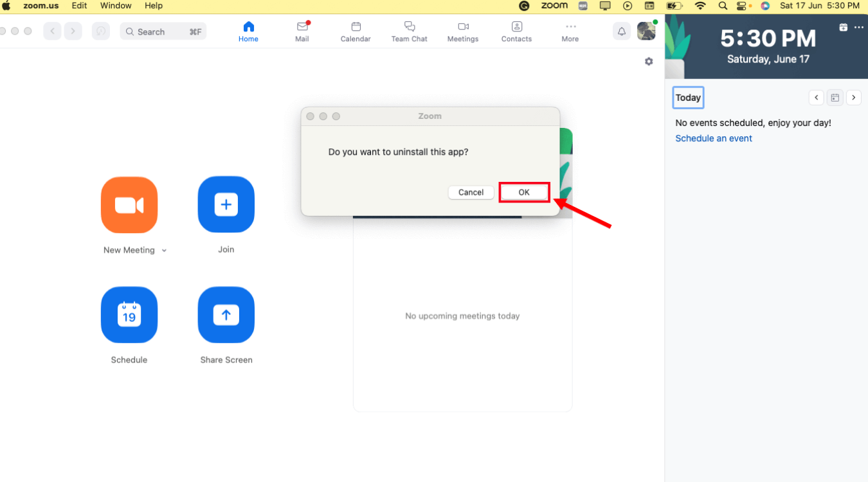Screen dimensions: 868x482
Task: Go to Team Chat
Action: point(410,31)
